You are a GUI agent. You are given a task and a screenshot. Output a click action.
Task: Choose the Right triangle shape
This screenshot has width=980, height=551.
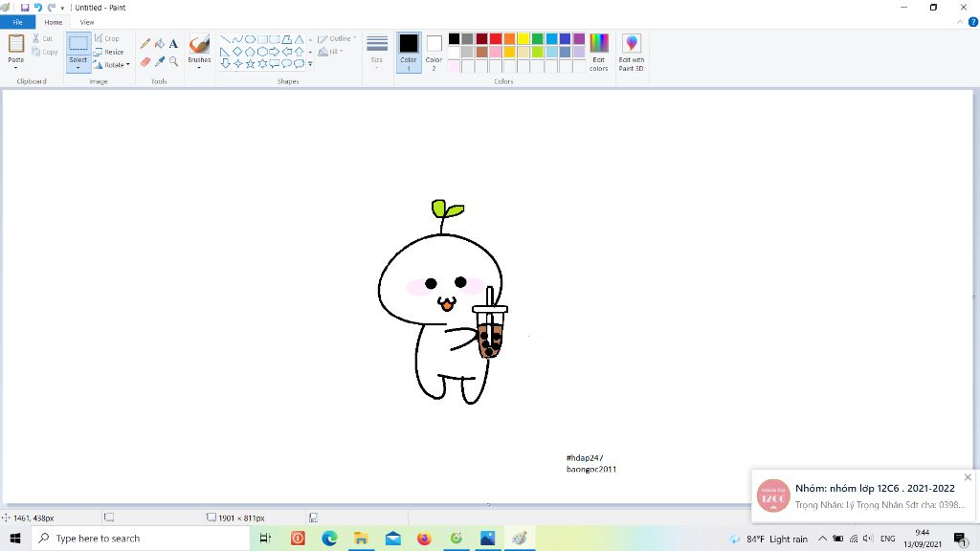[225, 52]
